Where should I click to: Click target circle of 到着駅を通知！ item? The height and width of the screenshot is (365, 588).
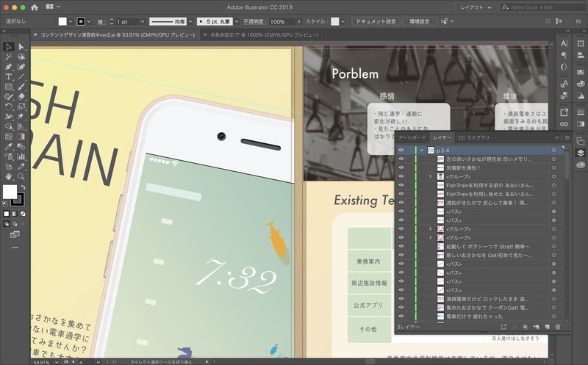[x=554, y=167]
